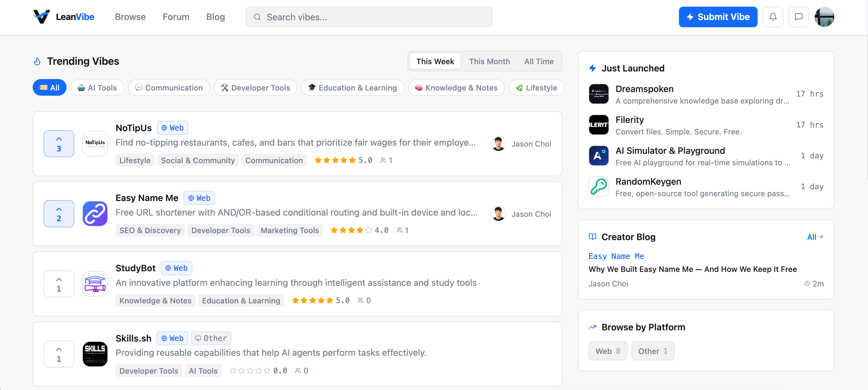Screen dimensions: 868x390
Task: Upvote Skills.sh with the arrow button
Action: point(59,354)
